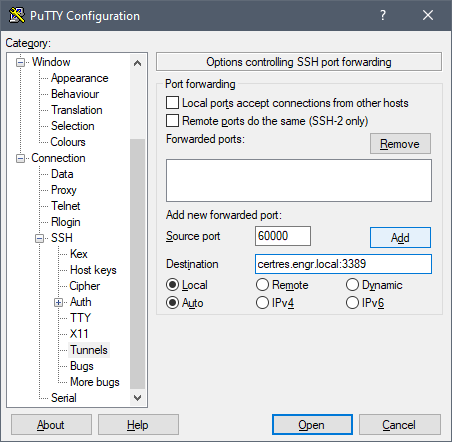The image size is (452, 442).
Task: Click the category tree scroll down arrow
Action: tap(137, 398)
